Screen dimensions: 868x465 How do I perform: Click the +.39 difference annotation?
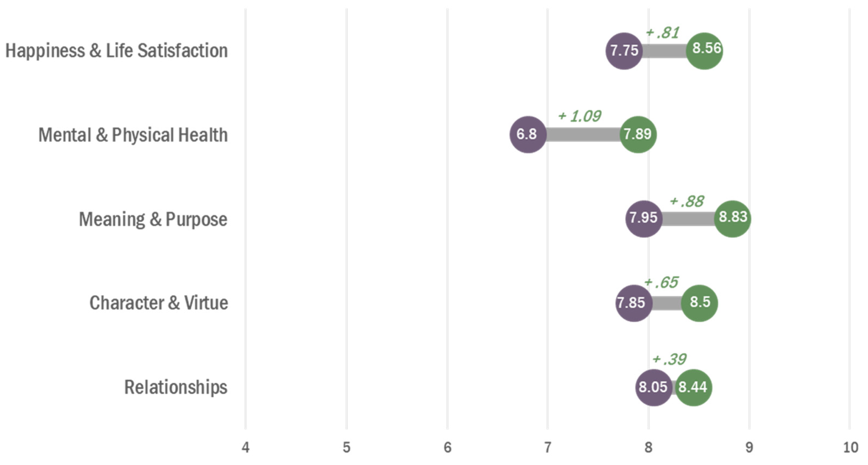tap(669, 359)
